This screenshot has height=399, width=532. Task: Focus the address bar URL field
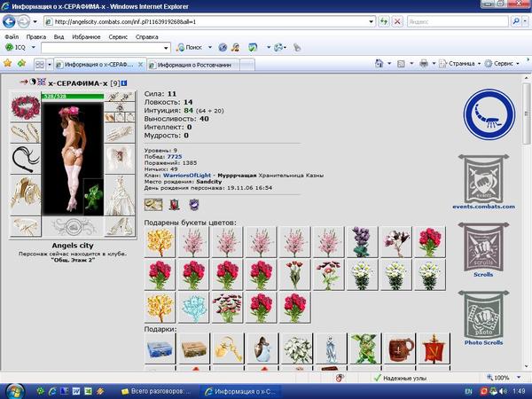point(210,21)
